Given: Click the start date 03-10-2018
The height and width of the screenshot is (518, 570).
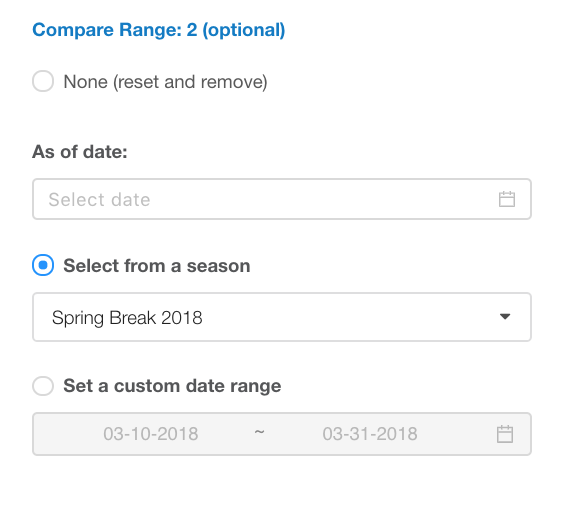Looking at the screenshot, I should 151,434.
